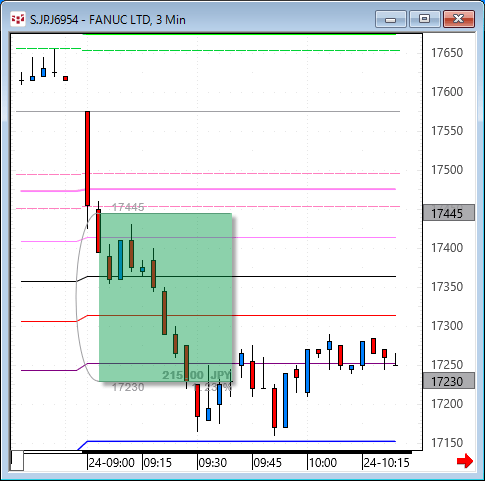Click the 17400 price axis label
The width and height of the screenshot is (485, 481).
coord(447,248)
